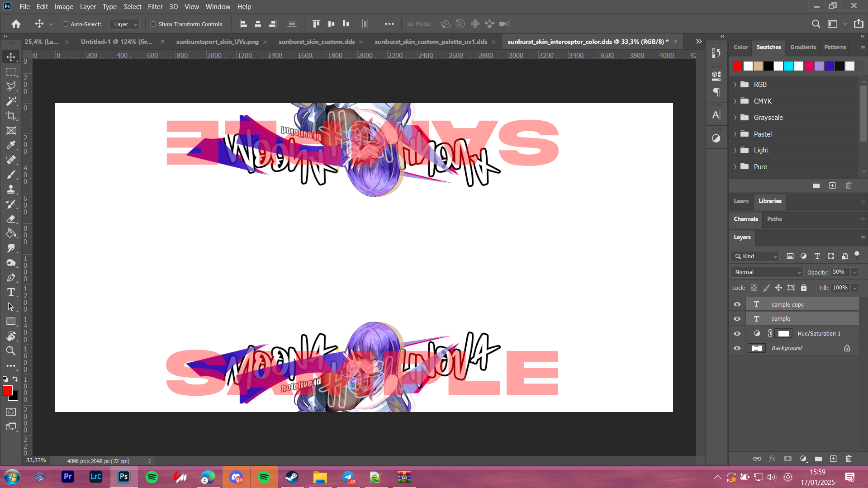
Task: Expand the RGB swatch group
Action: 735,85
